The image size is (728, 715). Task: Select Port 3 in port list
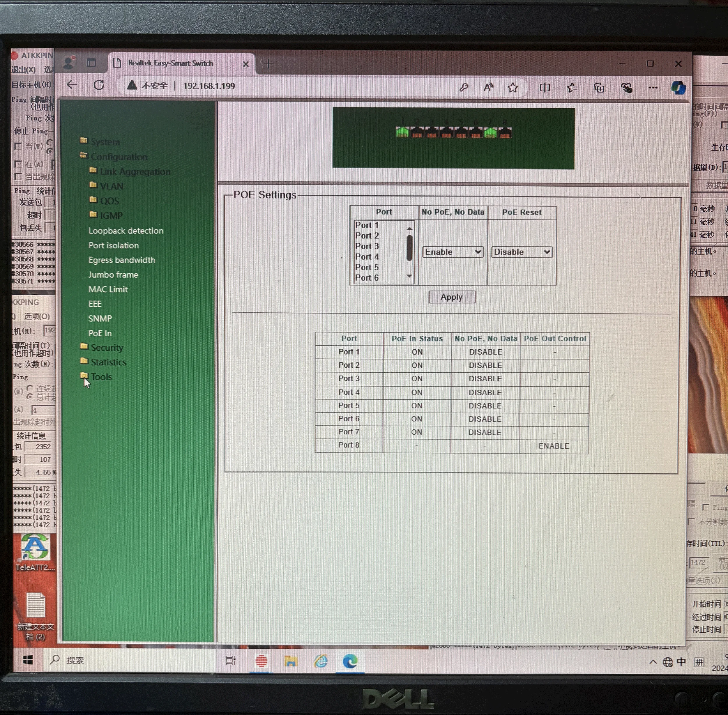[x=367, y=246]
